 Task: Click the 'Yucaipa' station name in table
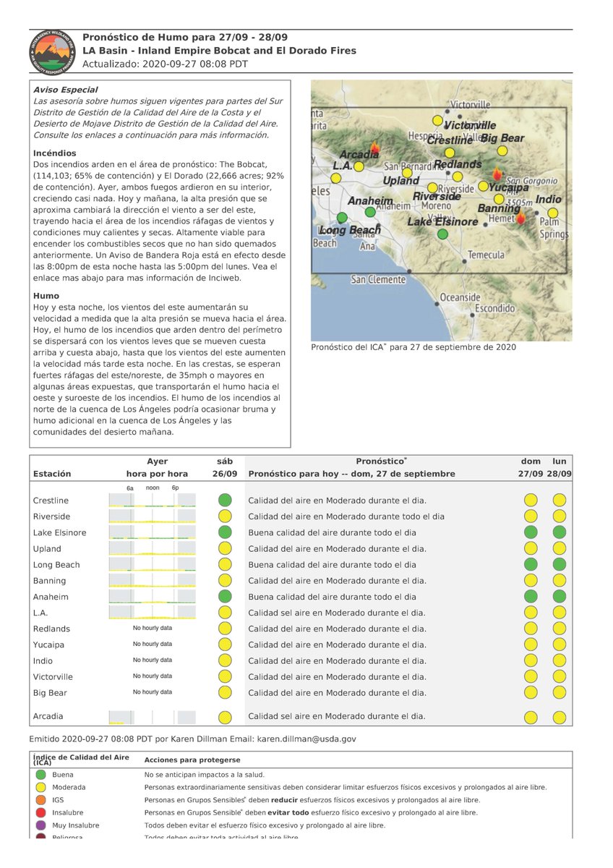tap(48, 644)
